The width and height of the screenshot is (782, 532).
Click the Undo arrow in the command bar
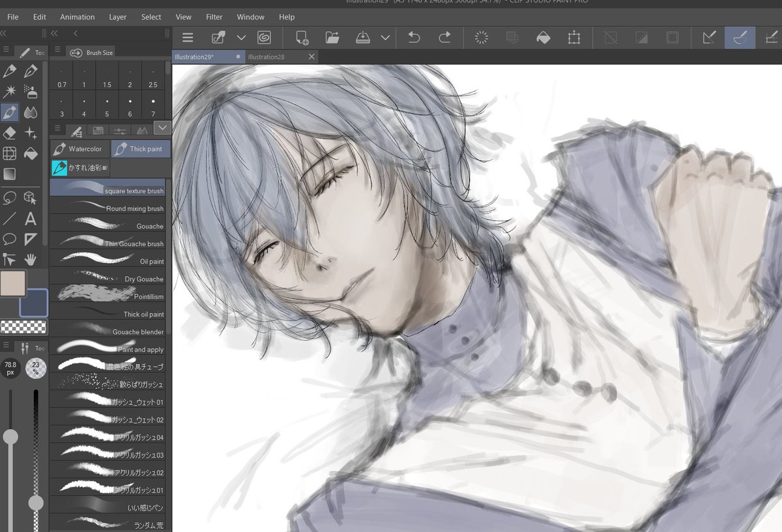click(414, 38)
